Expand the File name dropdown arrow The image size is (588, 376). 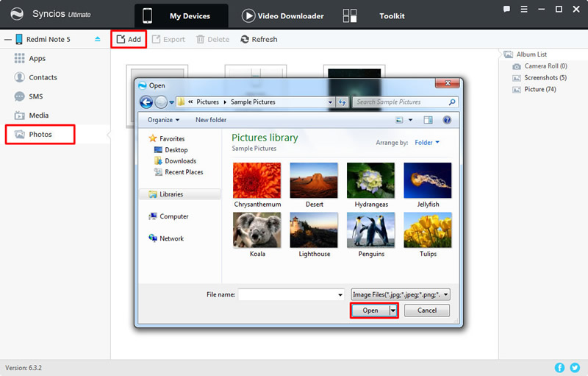(340, 294)
